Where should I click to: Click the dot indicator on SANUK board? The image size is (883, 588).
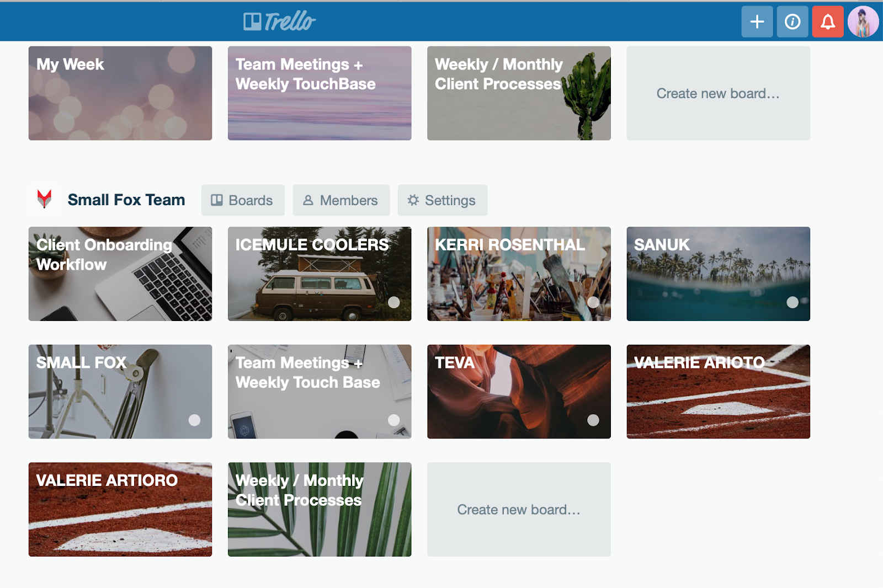pos(792,302)
